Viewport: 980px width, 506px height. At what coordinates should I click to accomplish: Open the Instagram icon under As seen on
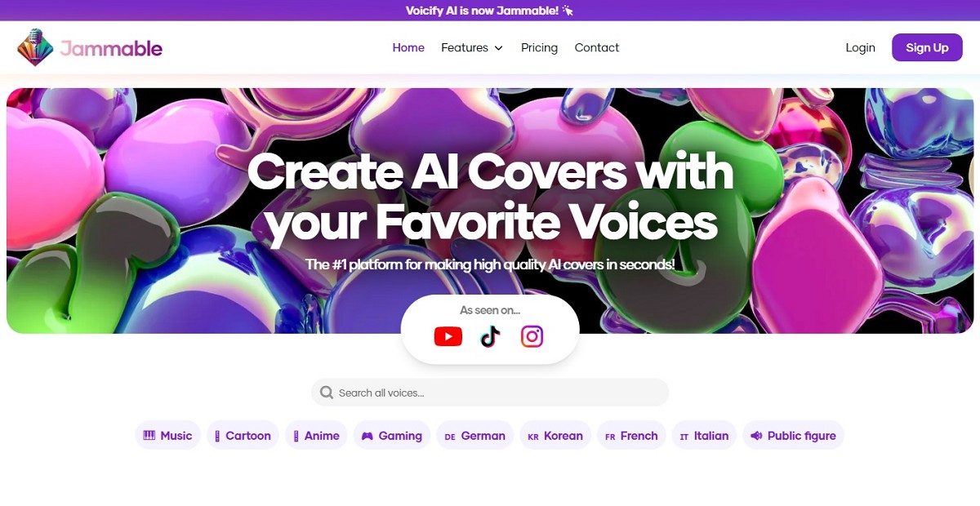[532, 336]
